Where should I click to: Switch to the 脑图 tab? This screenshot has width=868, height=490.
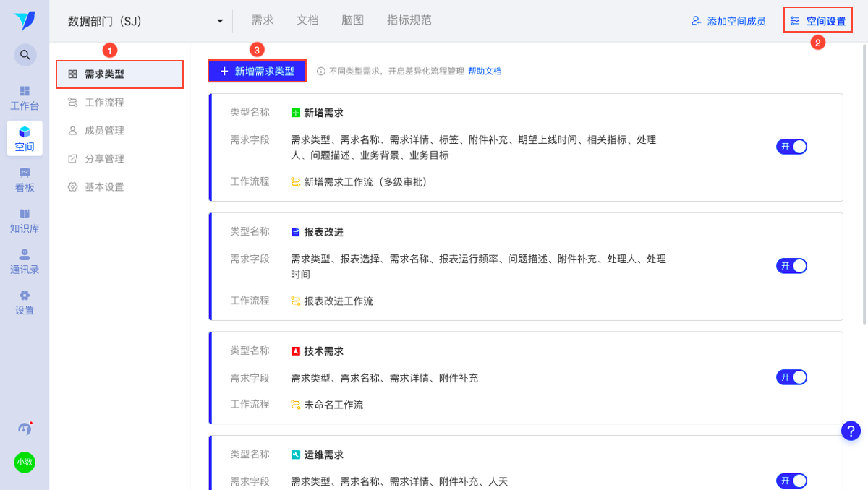pos(352,20)
